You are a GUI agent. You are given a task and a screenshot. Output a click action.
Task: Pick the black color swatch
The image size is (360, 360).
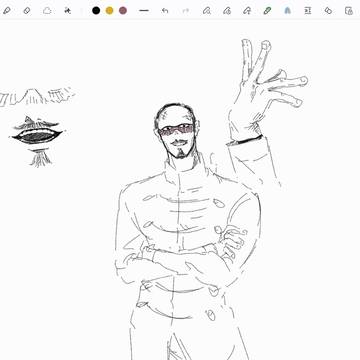tap(96, 11)
